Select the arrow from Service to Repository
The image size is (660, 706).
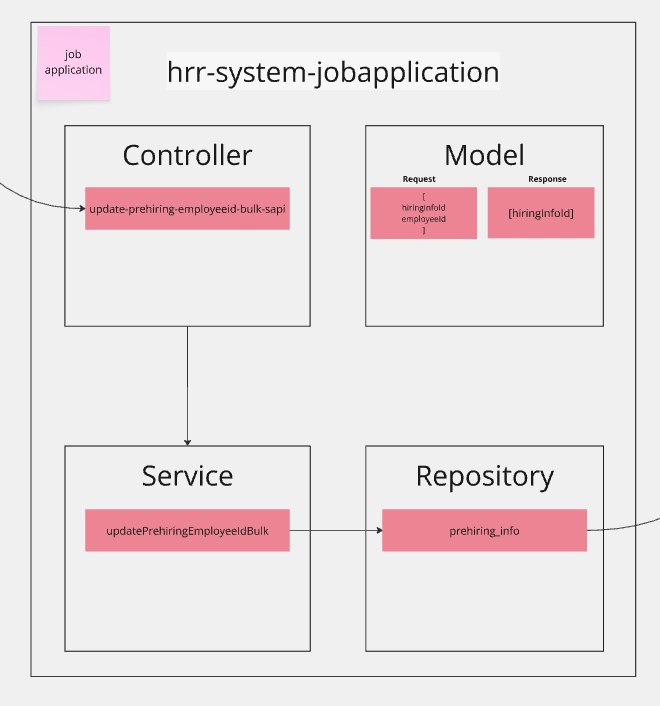coord(335,530)
